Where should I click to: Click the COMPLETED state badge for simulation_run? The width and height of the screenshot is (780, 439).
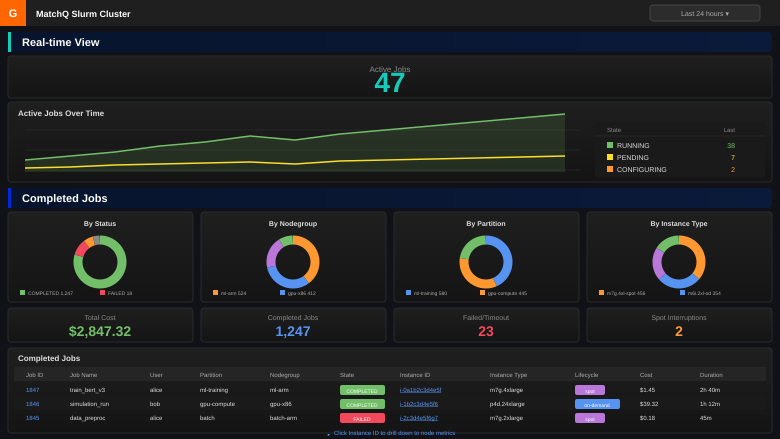pyautogui.click(x=362, y=404)
